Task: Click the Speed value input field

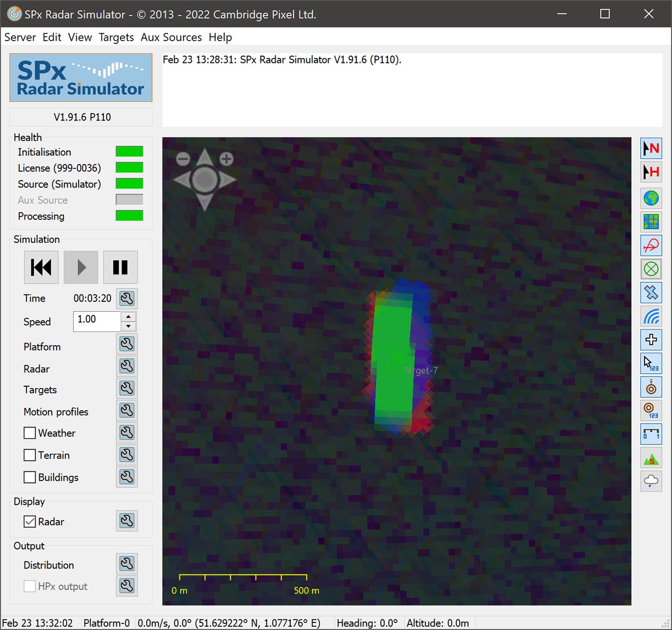Action: [96, 320]
